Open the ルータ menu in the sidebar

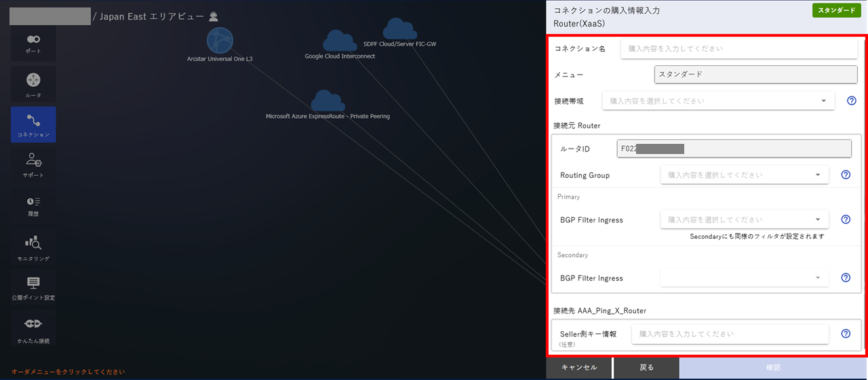pyautogui.click(x=33, y=84)
